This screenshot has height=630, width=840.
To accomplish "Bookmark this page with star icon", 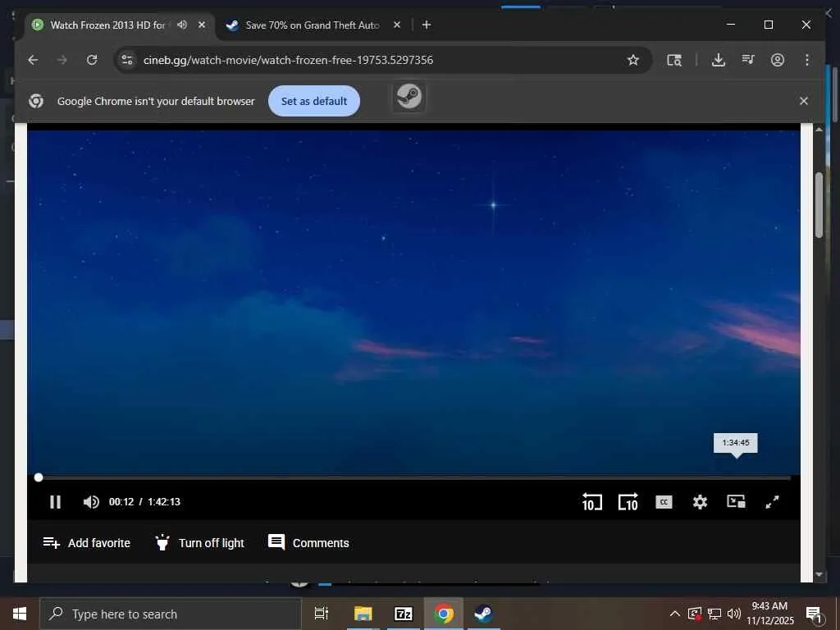I will (633, 60).
